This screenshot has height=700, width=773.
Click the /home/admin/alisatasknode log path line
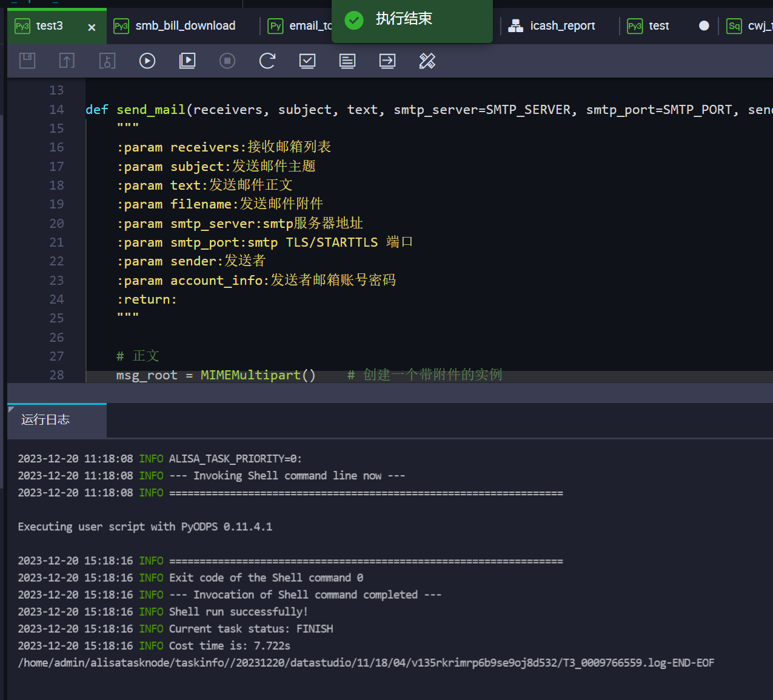[366, 662]
